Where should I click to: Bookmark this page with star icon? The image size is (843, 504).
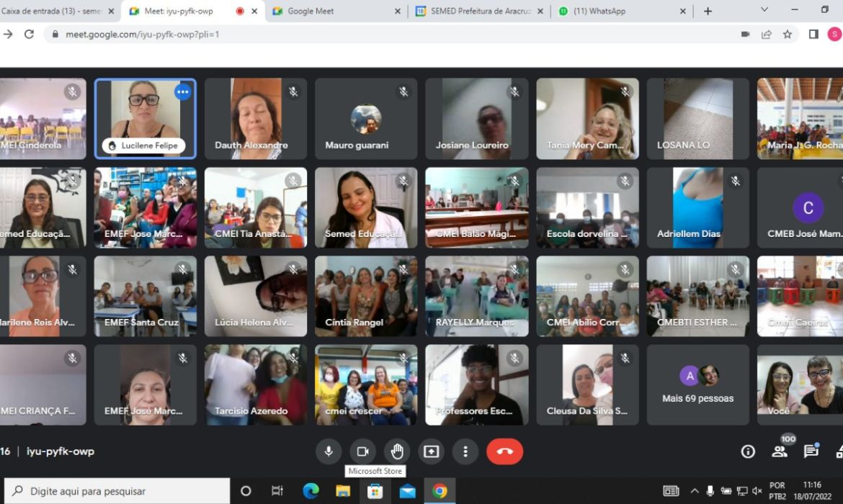click(788, 35)
